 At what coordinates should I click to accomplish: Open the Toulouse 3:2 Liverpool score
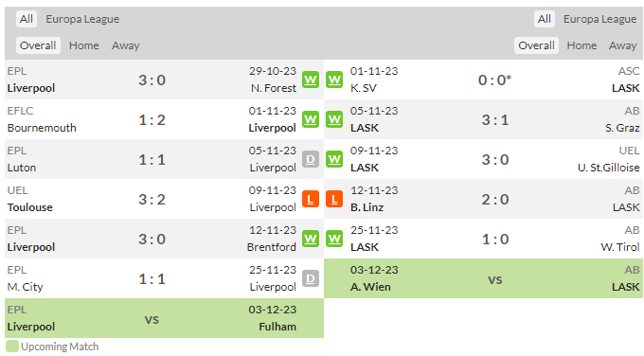[152, 199]
